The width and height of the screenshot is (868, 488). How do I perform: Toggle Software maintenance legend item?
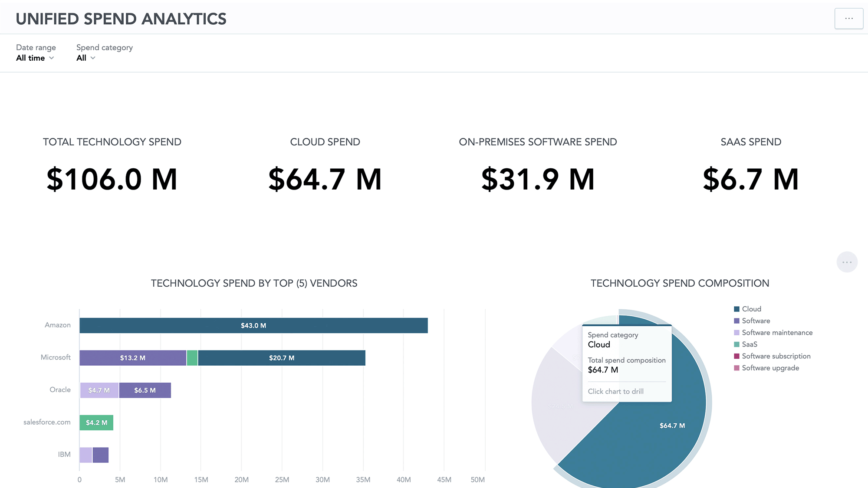pyautogui.click(x=777, y=333)
